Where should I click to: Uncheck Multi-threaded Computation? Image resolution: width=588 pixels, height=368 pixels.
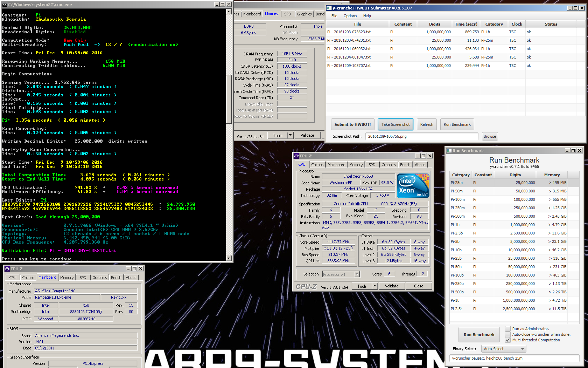pos(508,340)
